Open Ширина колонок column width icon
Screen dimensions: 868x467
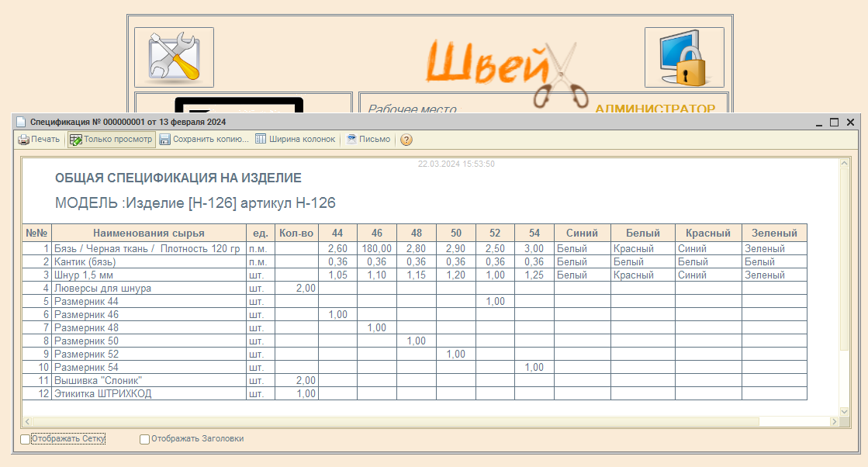tap(261, 139)
